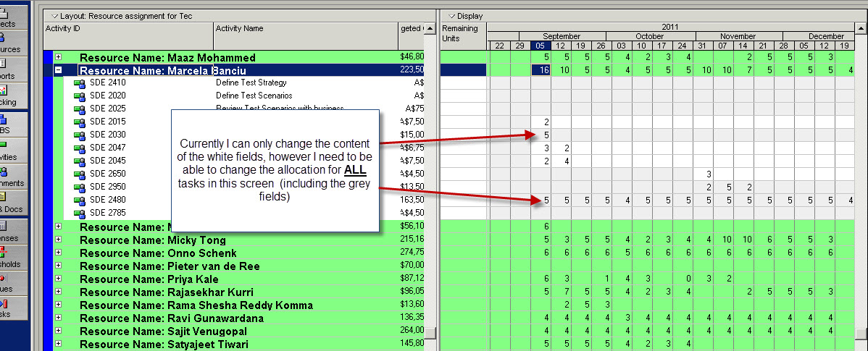
Task: Click the 16 value in Marcela Banciu row
Action: 541,70
